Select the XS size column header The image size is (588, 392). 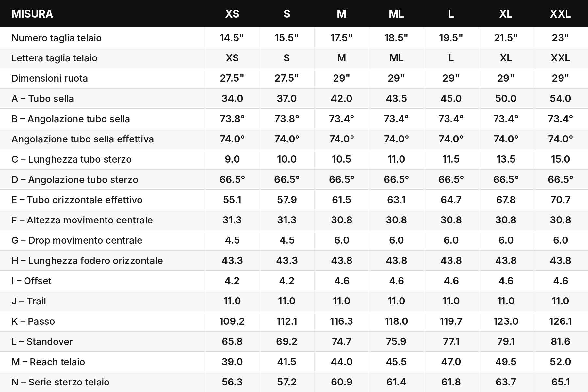pyautogui.click(x=232, y=14)
